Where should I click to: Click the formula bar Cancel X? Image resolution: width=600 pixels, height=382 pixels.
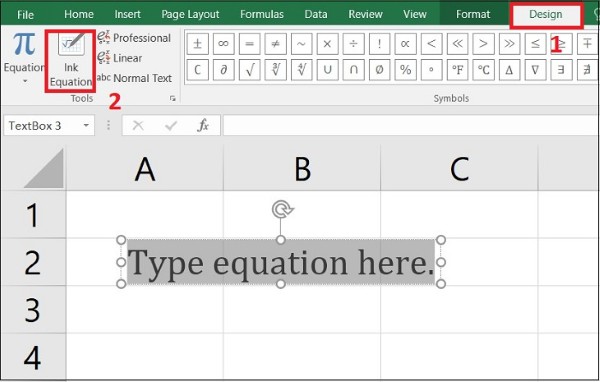(x=138, y=125)
